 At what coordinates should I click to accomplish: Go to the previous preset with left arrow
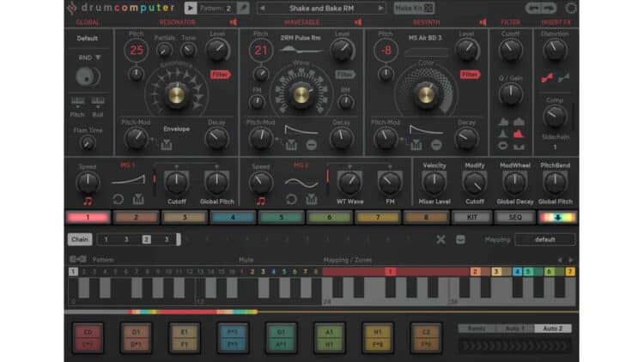tap(263, 9)
